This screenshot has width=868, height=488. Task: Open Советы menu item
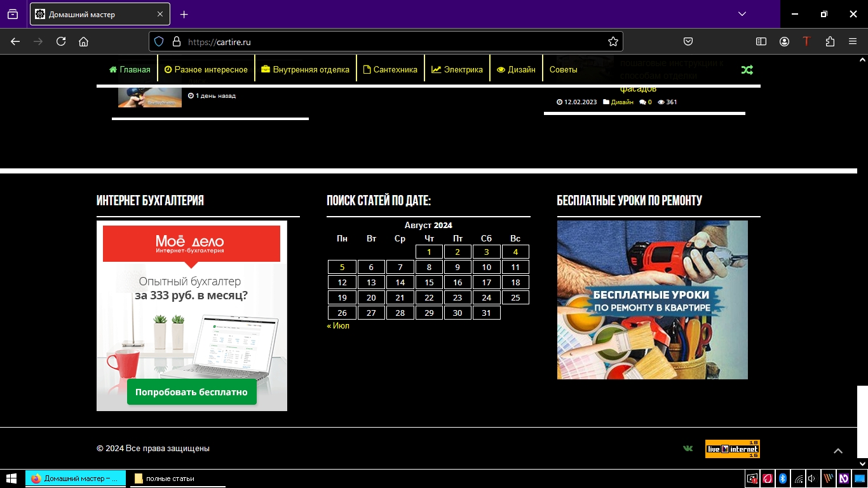point(563,70)
